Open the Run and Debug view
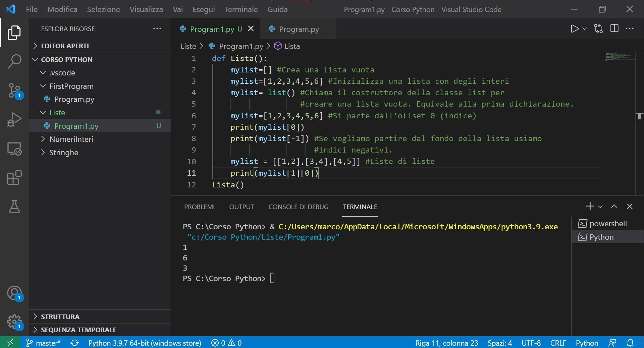 (x=14, y=120)
